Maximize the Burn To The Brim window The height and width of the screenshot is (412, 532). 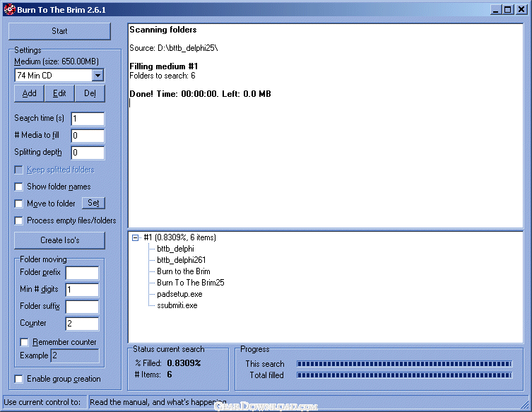(507, 9)
